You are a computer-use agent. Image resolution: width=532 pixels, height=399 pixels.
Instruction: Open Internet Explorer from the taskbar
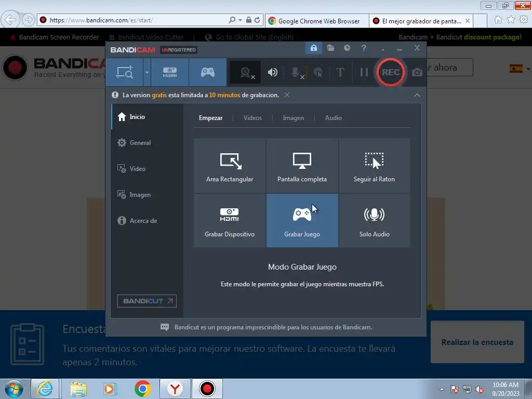click(x=45, y=389)
